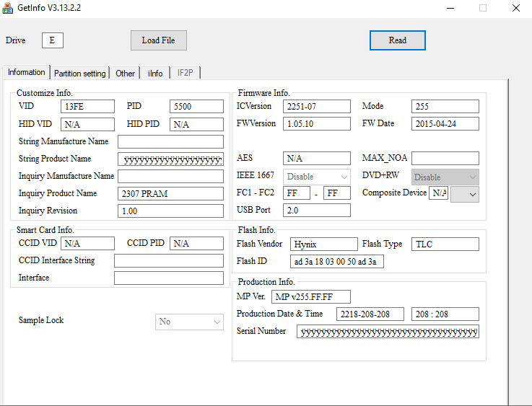
Task: Click the Smart Card Info. group label
Action: click(45, 230)
